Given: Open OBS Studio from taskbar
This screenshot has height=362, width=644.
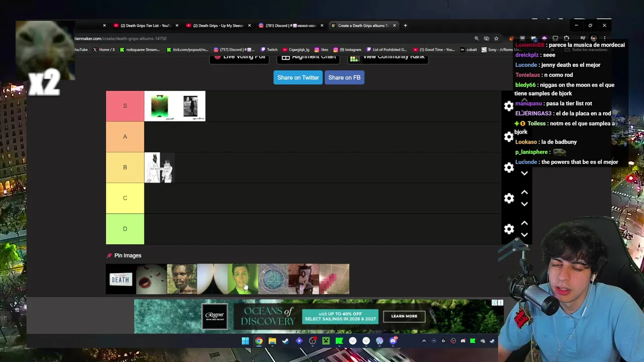Looking at the screenshot, I should click(x=312, y=341).
